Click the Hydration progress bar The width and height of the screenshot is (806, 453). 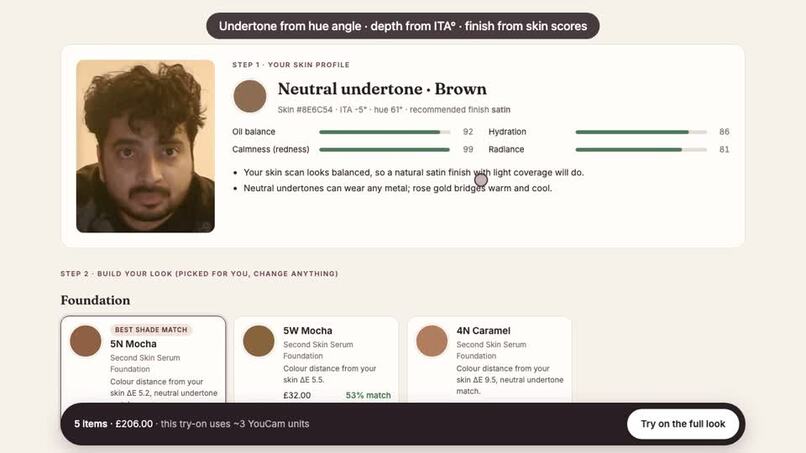click(641, 132)
